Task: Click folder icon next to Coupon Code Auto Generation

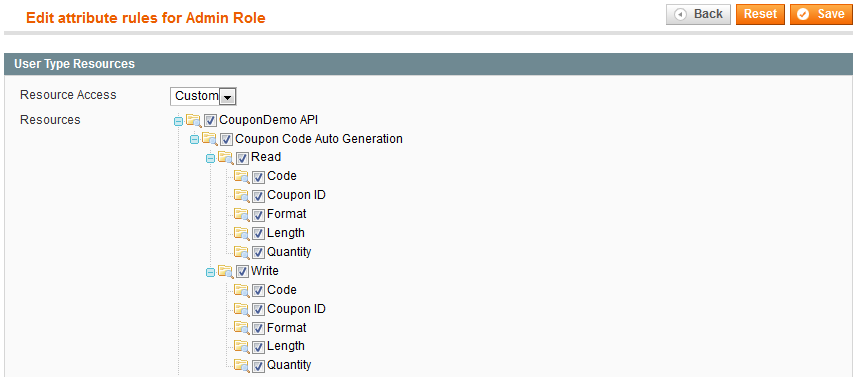Action: tap(210, 139)
